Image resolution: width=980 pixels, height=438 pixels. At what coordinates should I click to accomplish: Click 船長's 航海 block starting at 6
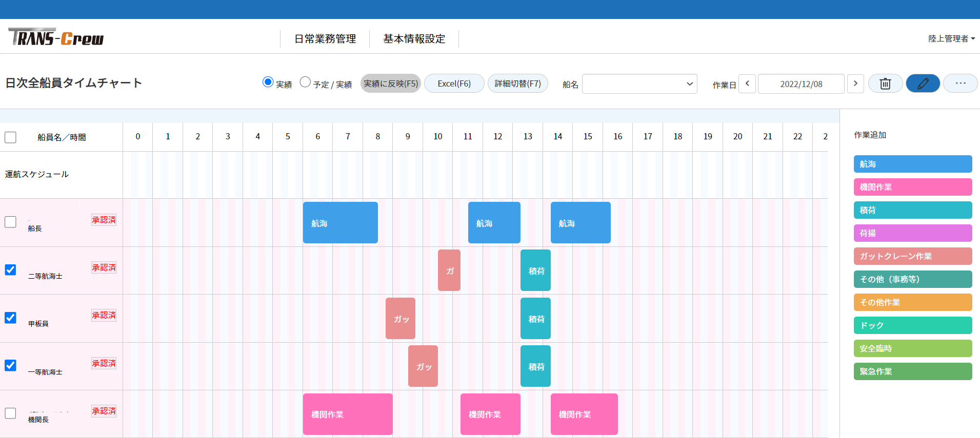(341, 222)
